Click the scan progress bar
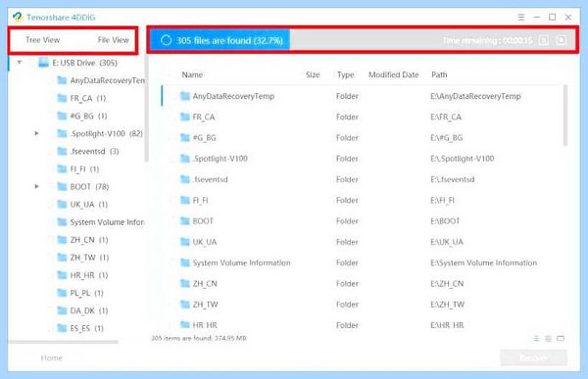Screen dimensions: 588x379 click(x=363, y=40)
